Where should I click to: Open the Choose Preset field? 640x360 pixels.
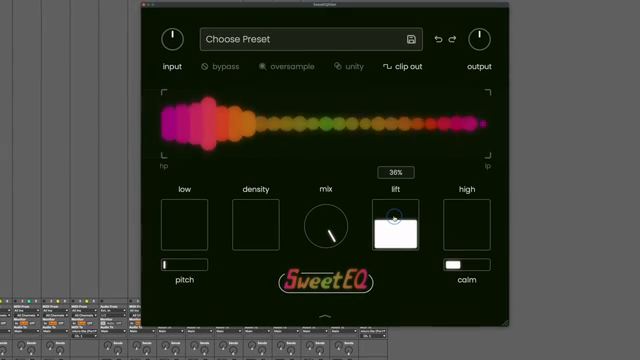point(311,39)
